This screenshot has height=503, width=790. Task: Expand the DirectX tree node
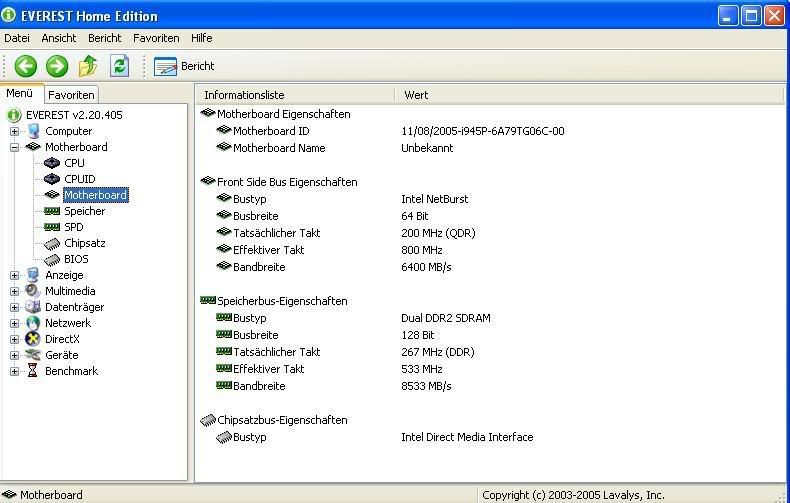(14, 340)
